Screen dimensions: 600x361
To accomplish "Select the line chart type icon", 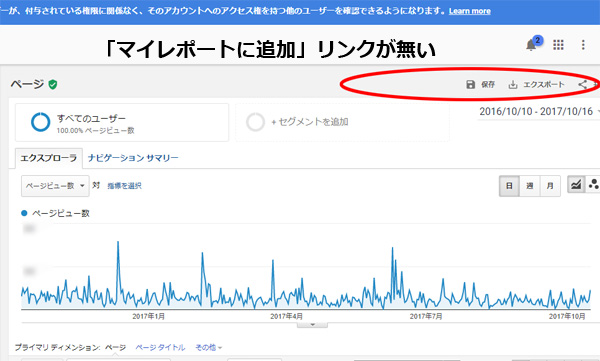I will pos(576,185).
